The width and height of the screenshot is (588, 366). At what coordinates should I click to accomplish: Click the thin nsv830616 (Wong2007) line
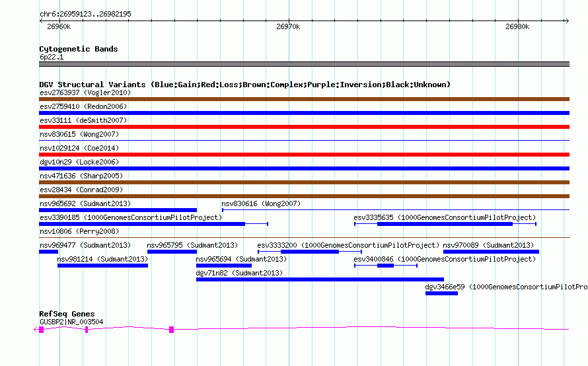click(x=396, y=209)
